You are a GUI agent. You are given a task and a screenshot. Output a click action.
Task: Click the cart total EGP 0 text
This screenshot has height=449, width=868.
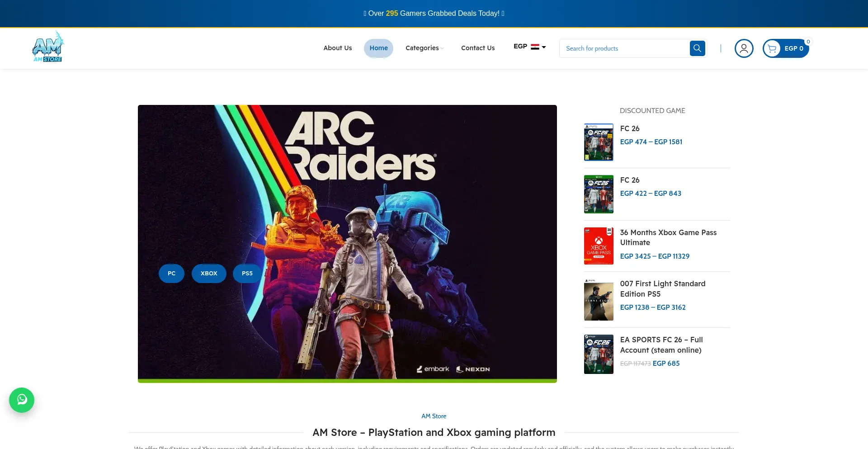point(794,48)
